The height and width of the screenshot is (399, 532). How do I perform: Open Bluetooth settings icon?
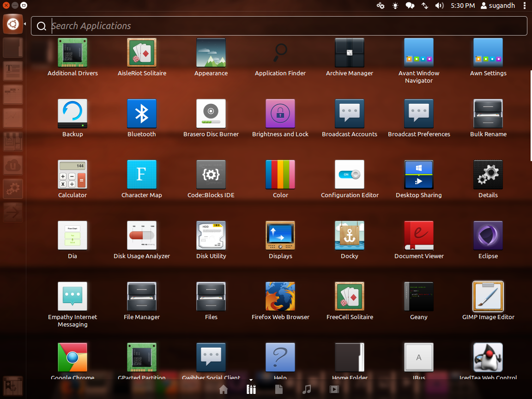click(x=141, y=114)
